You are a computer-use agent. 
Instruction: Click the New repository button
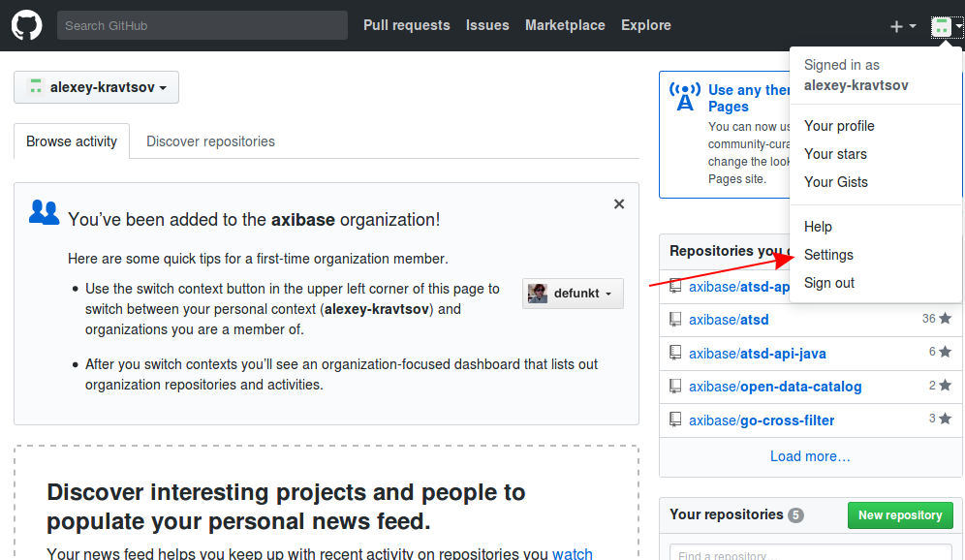tap(900, 515)
